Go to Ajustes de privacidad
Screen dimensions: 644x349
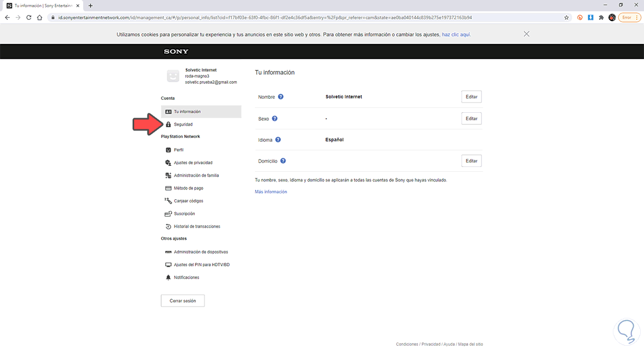(x=193, y=163)
